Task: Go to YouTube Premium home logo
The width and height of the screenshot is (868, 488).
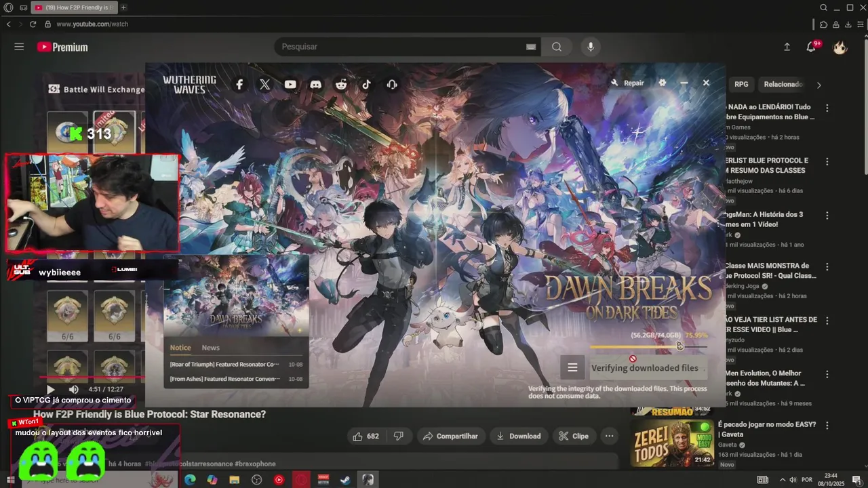Action: tap(62, 47)
